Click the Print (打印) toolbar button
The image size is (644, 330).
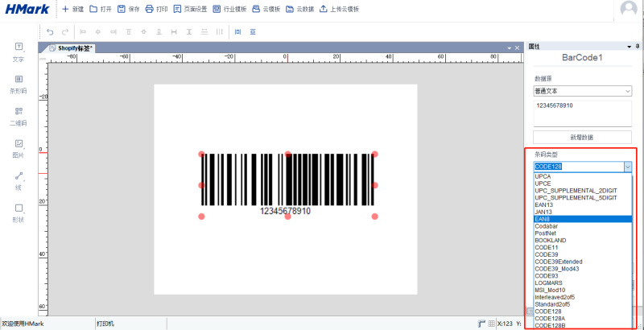(156, 9)
